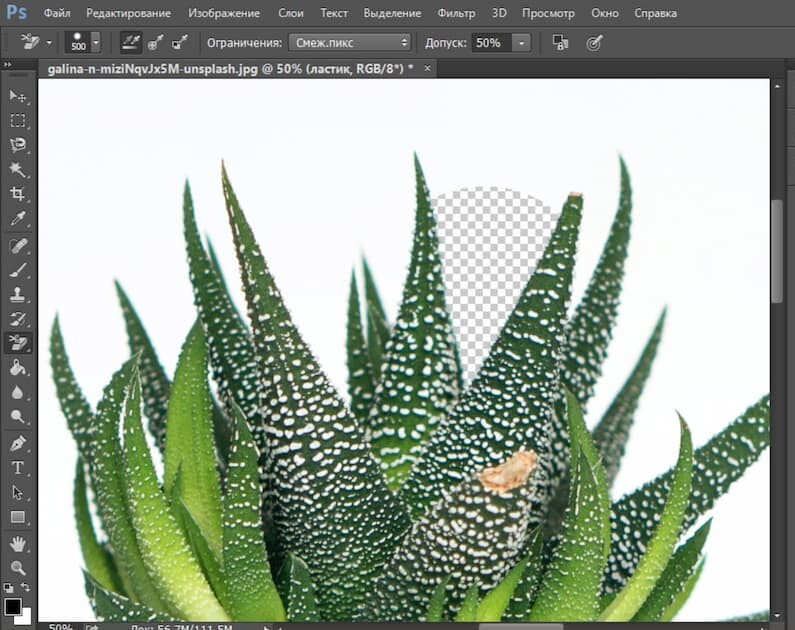Reset default foreground and background colors
Viewport: 795px width, 630px height.
[x=9, y=588]
